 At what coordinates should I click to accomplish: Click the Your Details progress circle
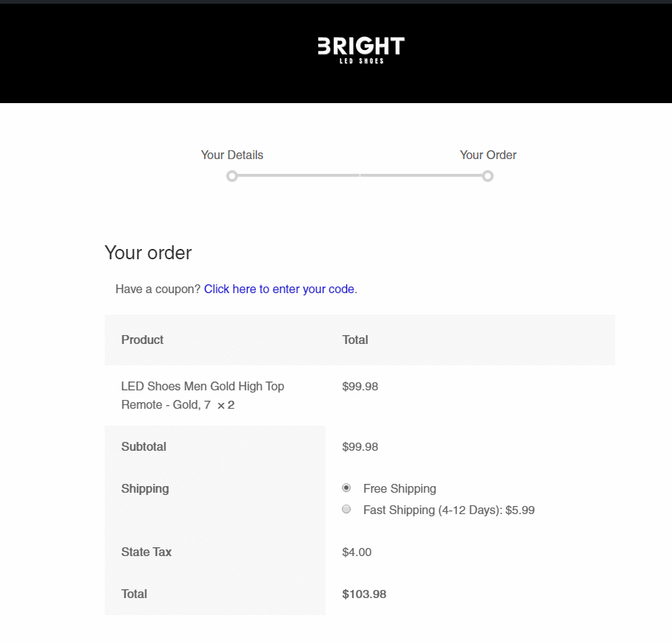(232, 176)
